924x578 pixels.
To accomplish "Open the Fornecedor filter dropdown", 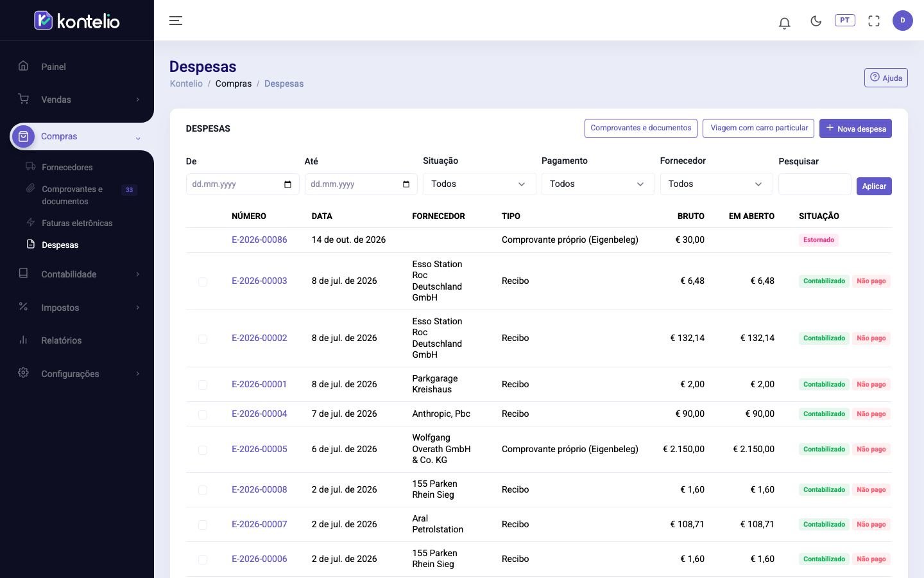I will click(716, 184).
